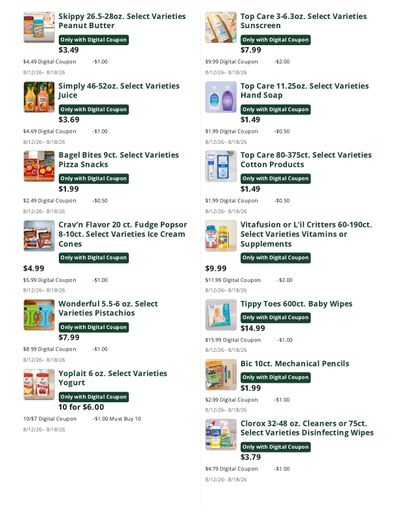The width and height of the screenshot is (400, 518).
Task: Select the Top Care Hand Soap image
Action: click(221, 97)
